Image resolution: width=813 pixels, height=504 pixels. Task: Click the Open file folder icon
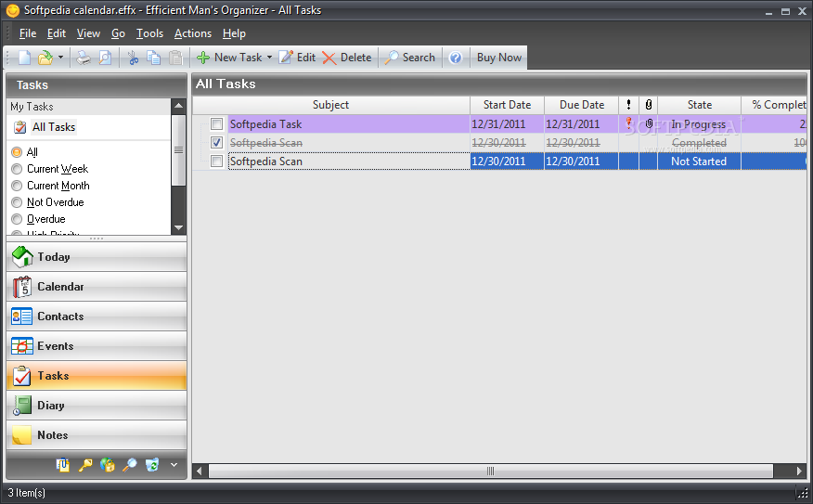(45, 58)
